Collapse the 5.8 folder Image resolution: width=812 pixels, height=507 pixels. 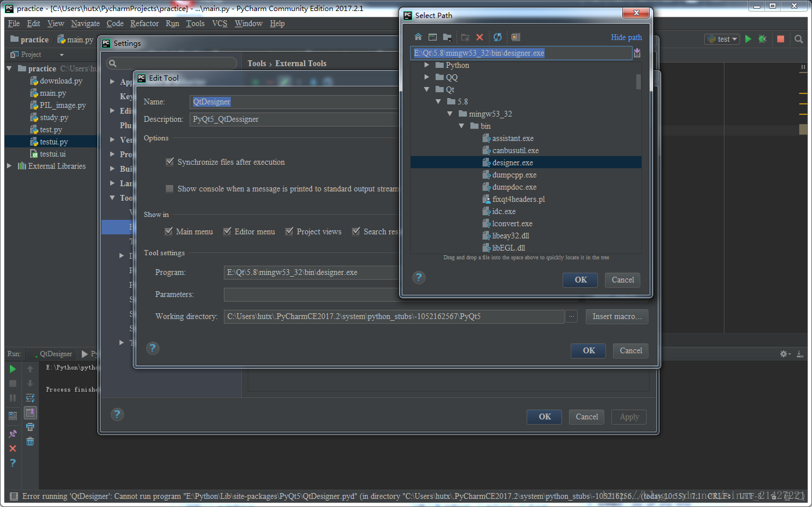coord(438,102)
